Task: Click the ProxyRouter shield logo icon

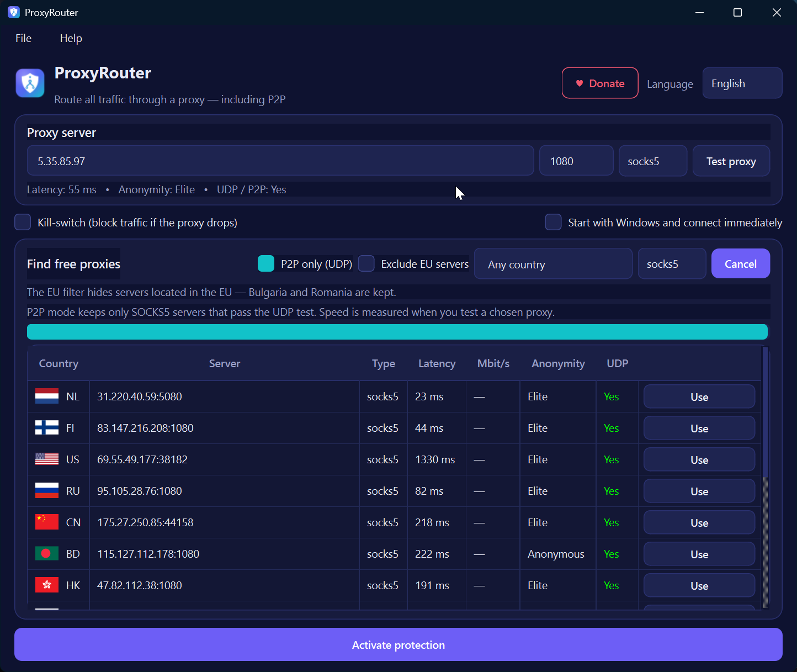Action: pyautogui.click(x=30, y=83)
